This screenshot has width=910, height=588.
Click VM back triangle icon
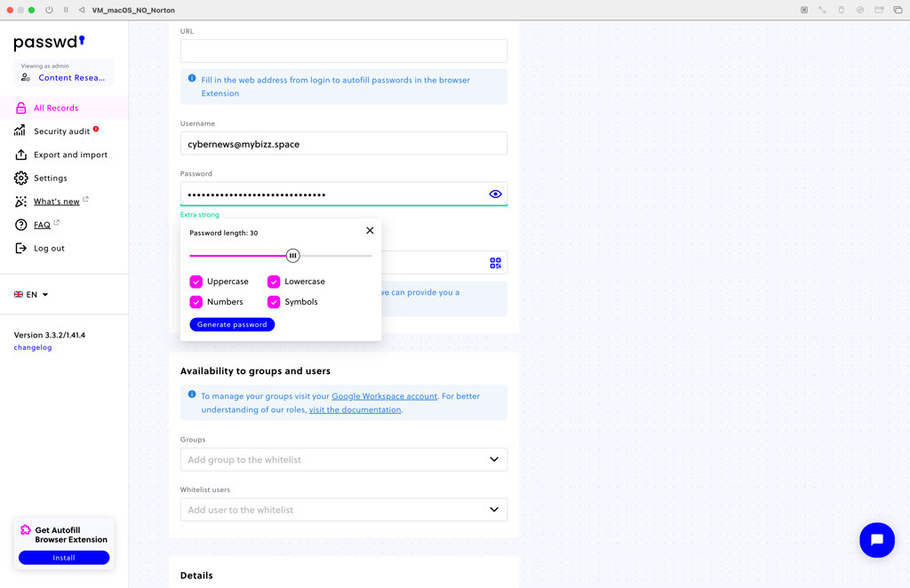tap(81, 10)
